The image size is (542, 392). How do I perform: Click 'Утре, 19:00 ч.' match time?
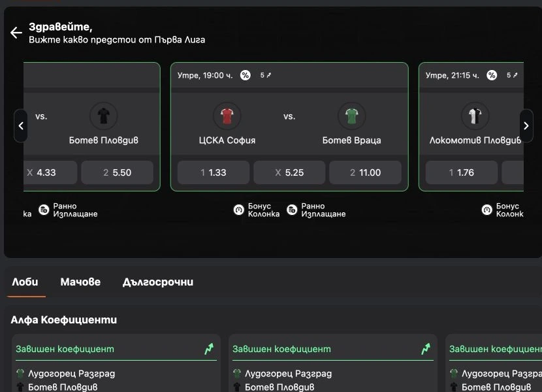205,75
